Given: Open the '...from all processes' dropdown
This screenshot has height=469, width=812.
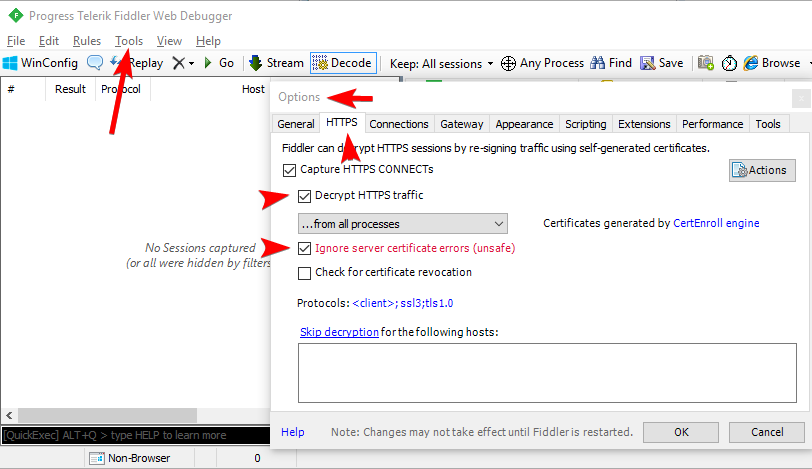Looking at the screenshot, I should click(402, 224).
